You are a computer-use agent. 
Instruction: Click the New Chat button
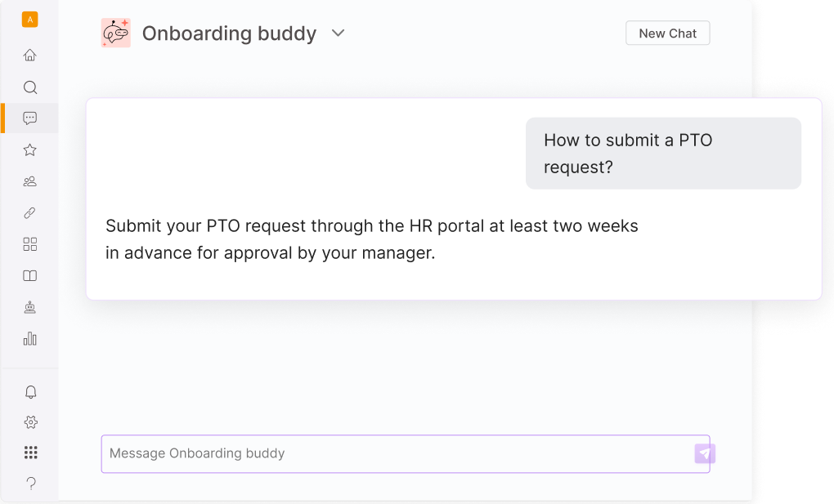click(x=667, y=33)
